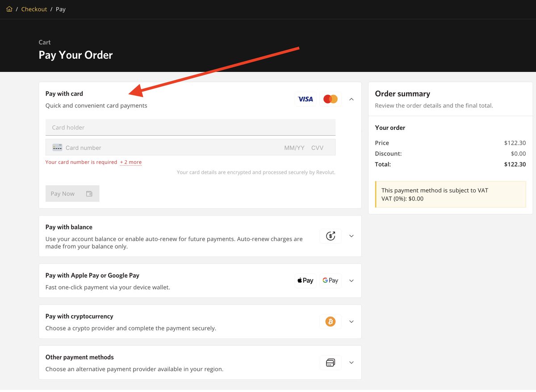Click wallet icon on Pay Now button
This screenshot has width=536, height=392.
[89, 194]
